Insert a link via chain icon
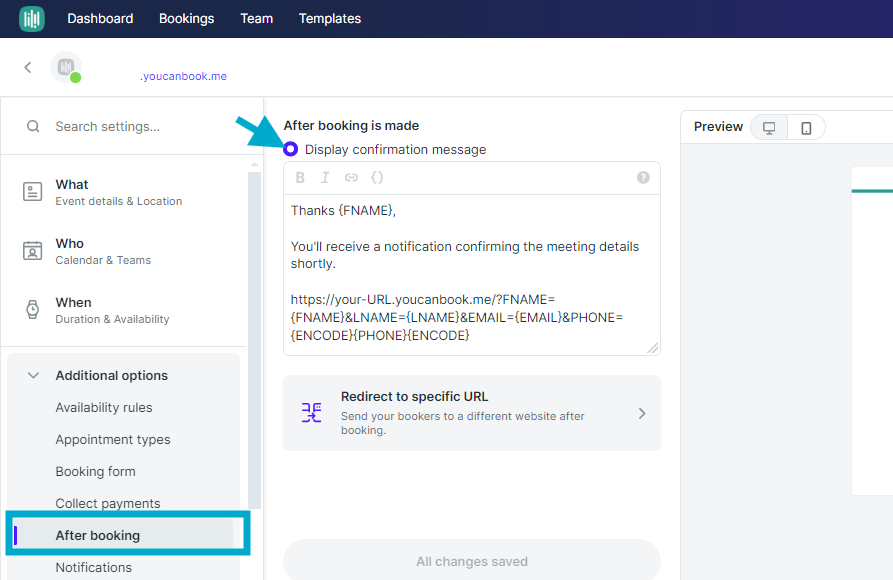 pos(351,178)
